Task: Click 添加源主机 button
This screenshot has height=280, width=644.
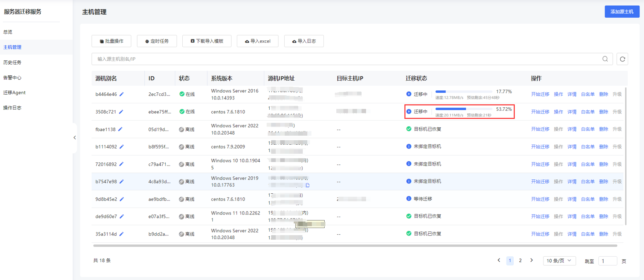Action: pyautogui.click(x=622, y=12)
